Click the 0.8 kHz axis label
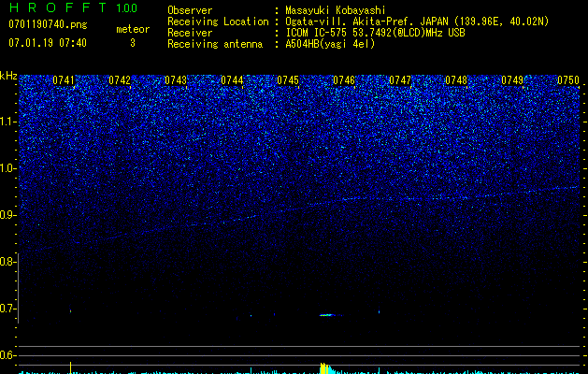 tap(8, 262)
